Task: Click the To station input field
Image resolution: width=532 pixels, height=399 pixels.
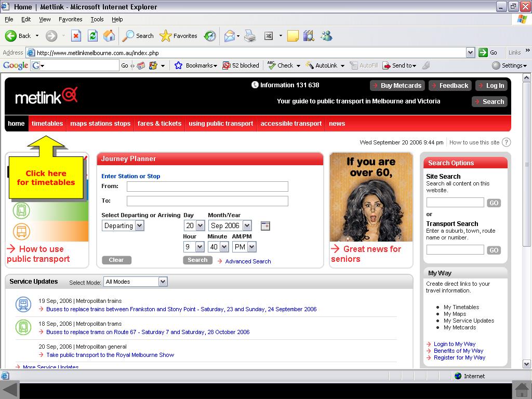Action: pyautogui.click(x=207, y=201)
